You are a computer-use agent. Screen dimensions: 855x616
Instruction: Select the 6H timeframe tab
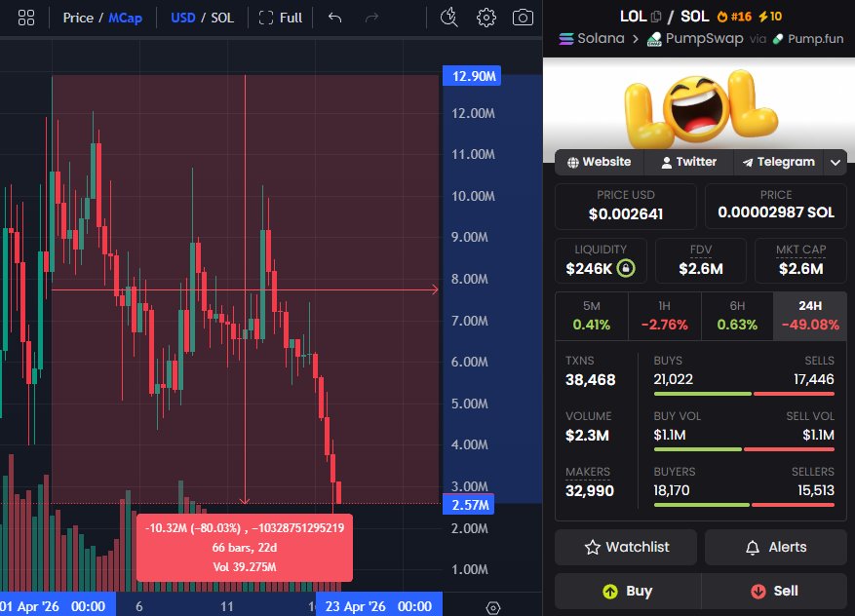click(737, 316)
